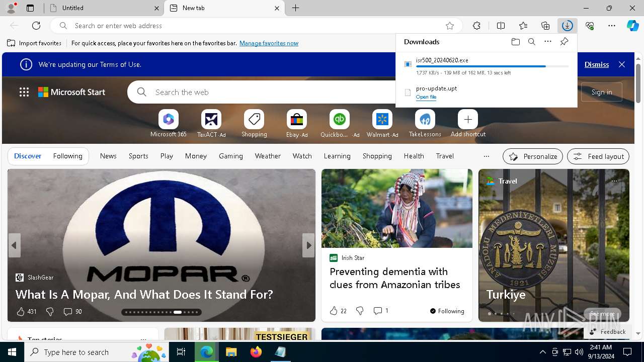Like the Mopar article

(21, 312)
